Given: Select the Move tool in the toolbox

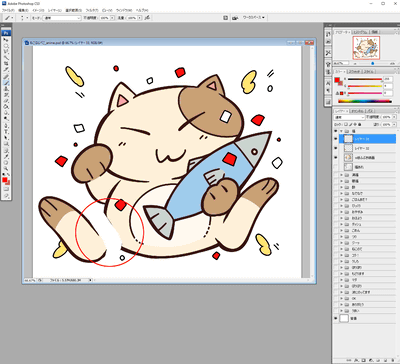Looking at the screenshot, I should [6, 39].
